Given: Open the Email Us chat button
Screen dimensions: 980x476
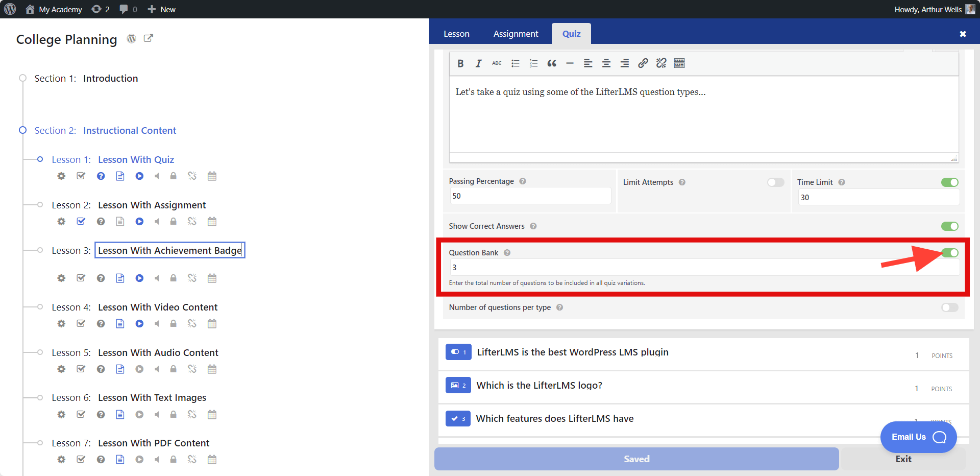Looking at the screenshot, I should [x=918, y=437].
